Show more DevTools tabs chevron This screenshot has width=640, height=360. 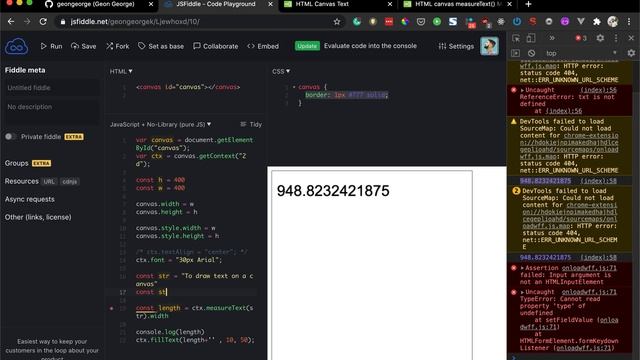click(x=552, y=38)
